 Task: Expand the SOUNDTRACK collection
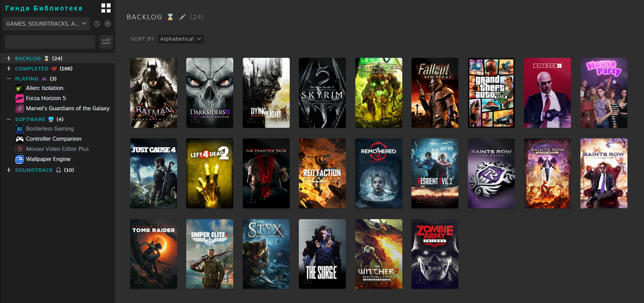tap(9, 170)
